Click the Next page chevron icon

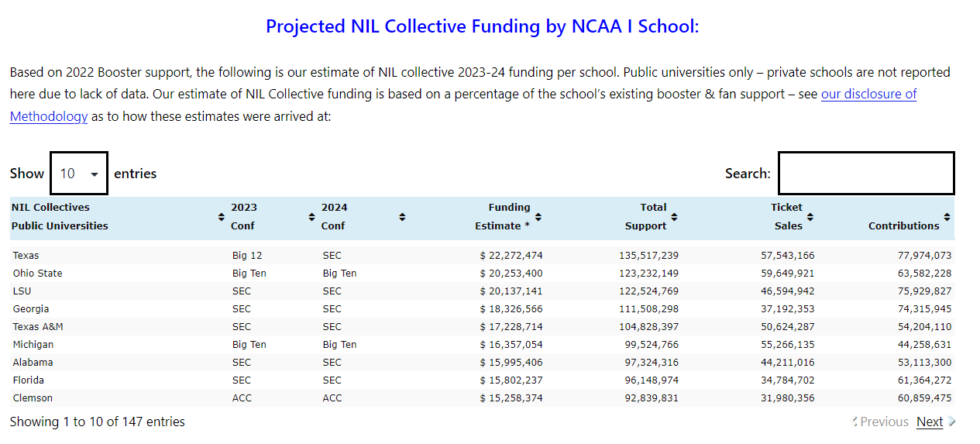pyautogui.click(x=951, y=422)
